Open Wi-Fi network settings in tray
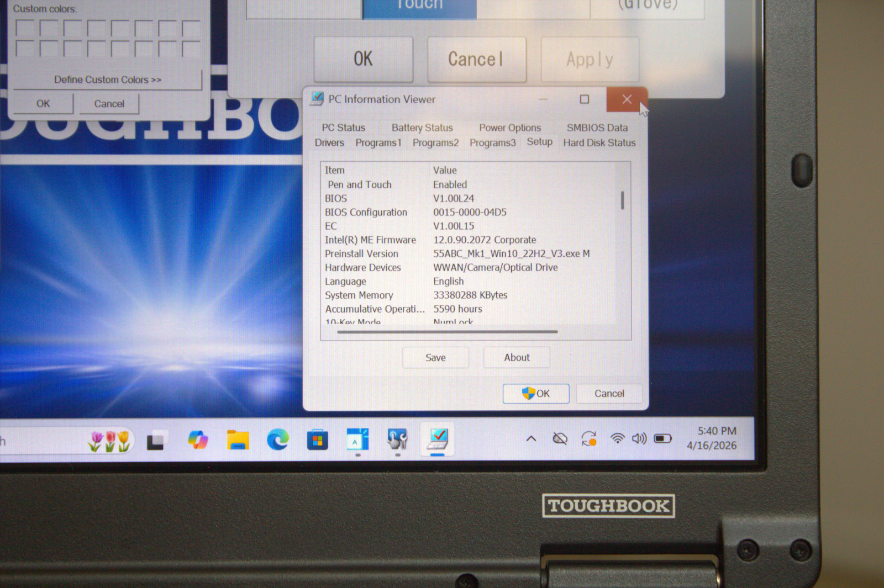884x588 pixels. point(617,438)
